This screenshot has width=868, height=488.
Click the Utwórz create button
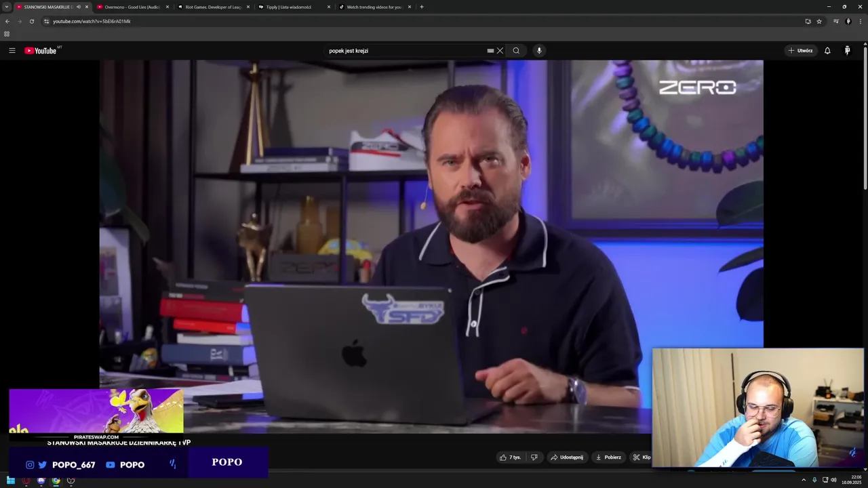(800, 51)
